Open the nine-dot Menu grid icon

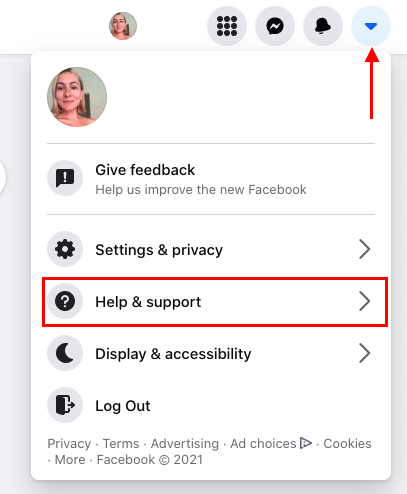tap(227, 26)
